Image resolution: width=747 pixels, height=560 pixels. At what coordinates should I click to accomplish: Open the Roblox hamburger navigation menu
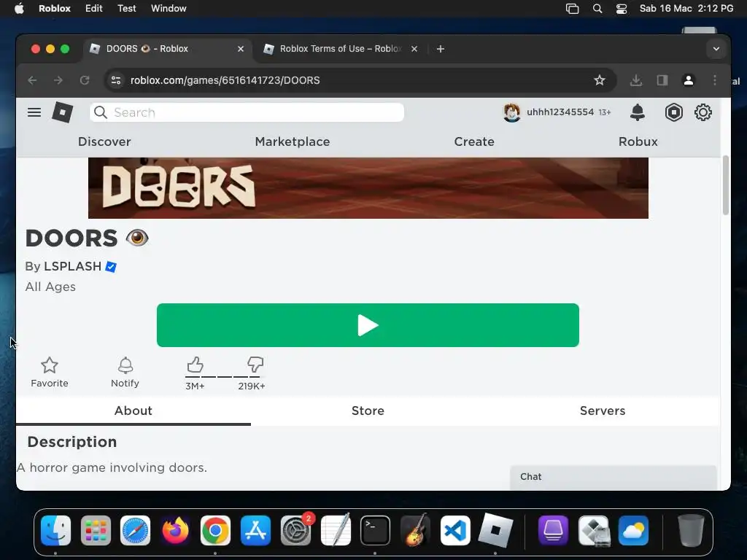[34, 112]
